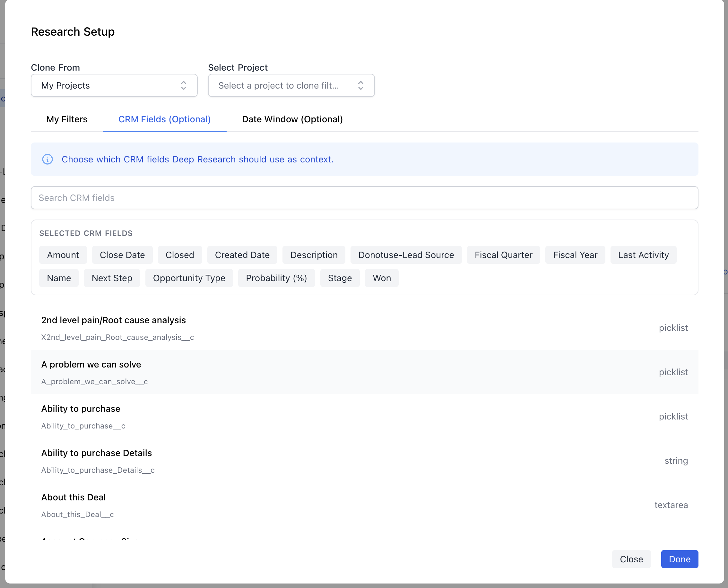Viewport: 728px width, 588px height.
Task: Confirm setup with the Done button
Action: (679, 559)
